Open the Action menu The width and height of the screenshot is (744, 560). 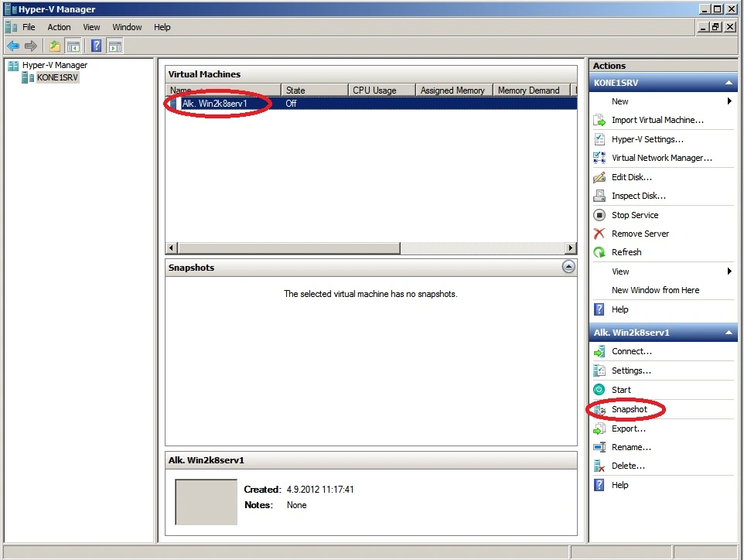59,27
